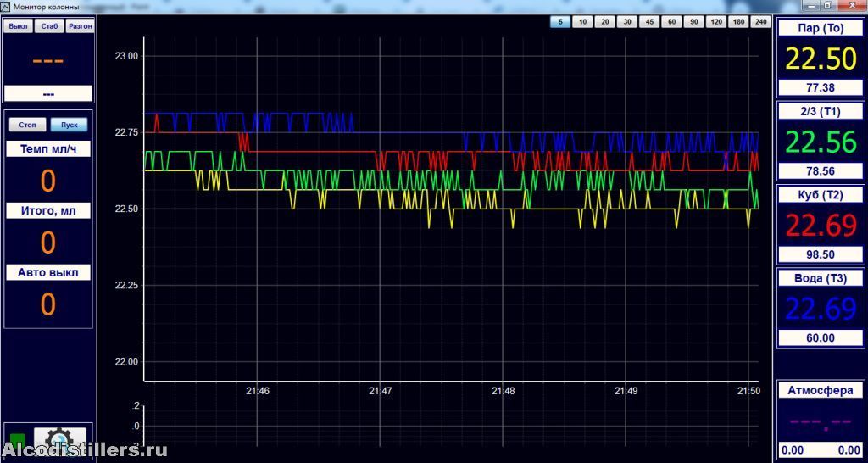Set chart range to 60 minutes
This screenshot has width=868, height=463.
(x=671, y=22)
